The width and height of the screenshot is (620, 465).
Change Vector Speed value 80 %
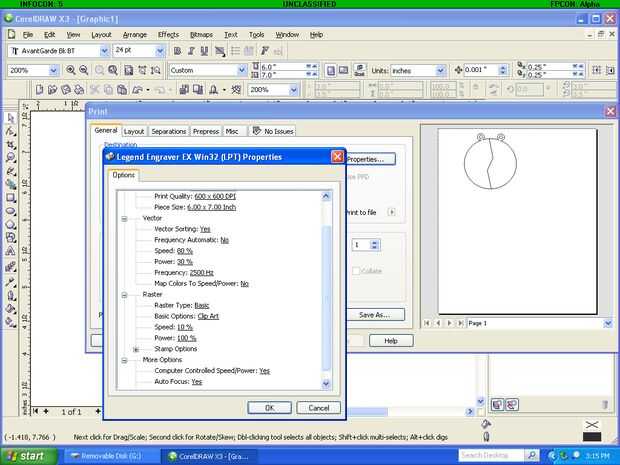[185, 251]
